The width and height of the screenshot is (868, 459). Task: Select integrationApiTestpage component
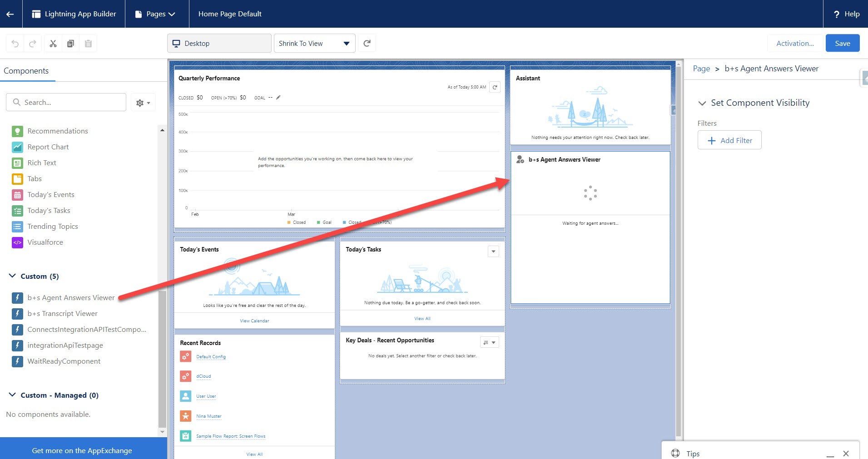click(65, 345)
